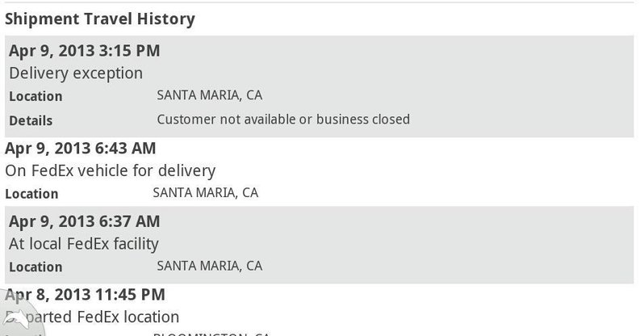
Task: Select the Apr 9 6:43 AM timestamp
Action: pyautogui.click(x=81, y=148)
